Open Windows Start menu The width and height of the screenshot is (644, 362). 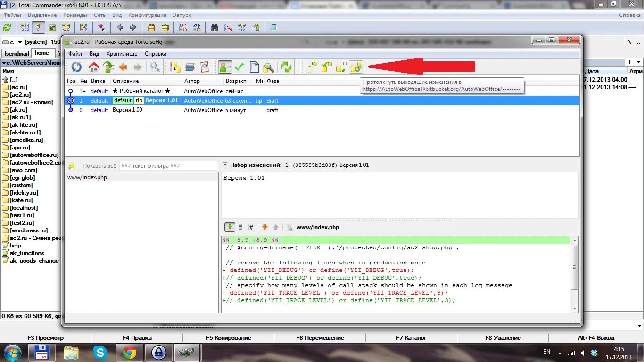(12, 353)
